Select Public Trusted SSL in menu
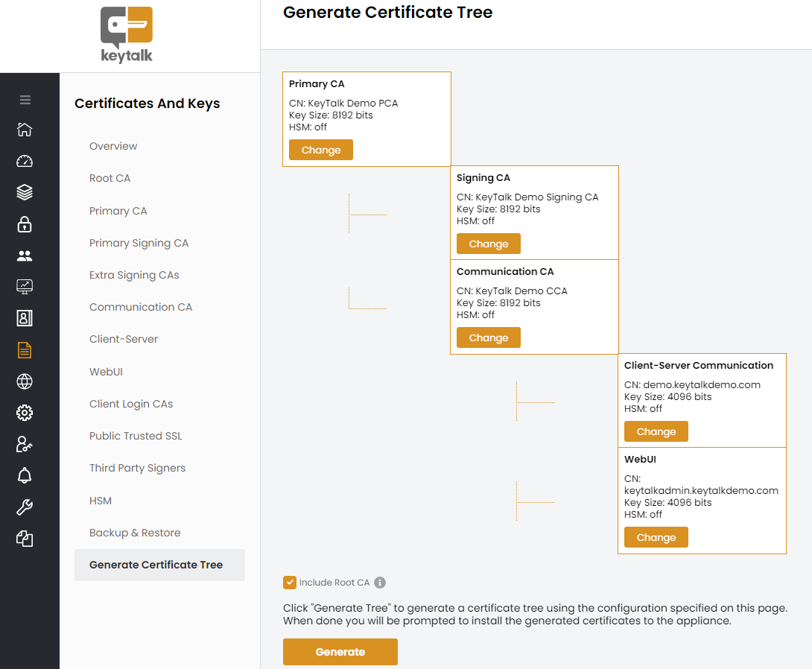812x669 pixels. pyautogui.click(x=136, y=436)
